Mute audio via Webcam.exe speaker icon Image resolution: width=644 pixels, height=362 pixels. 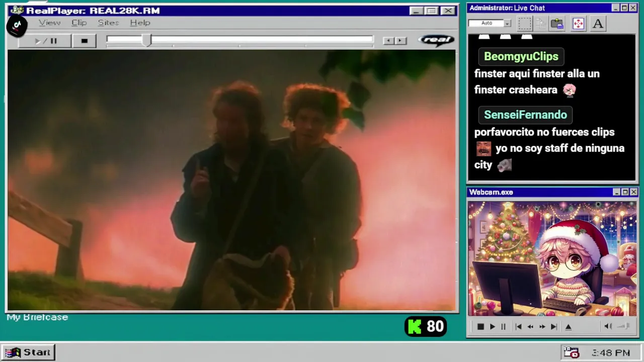(x=608, y=326)
